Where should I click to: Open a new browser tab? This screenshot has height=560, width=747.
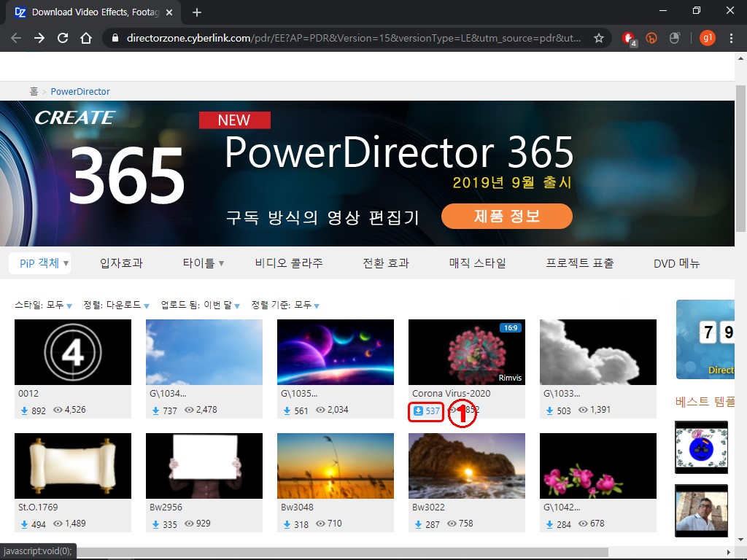pos(197,12)
